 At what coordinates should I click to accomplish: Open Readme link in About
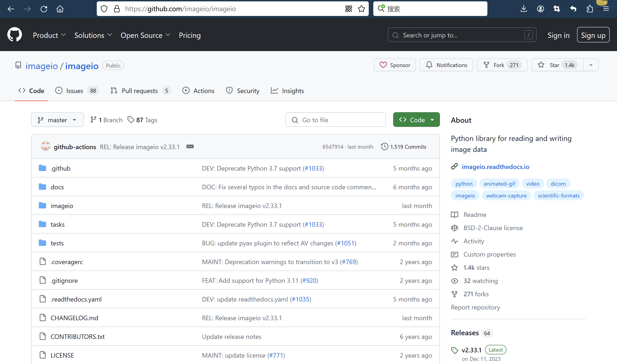(475, 215)
